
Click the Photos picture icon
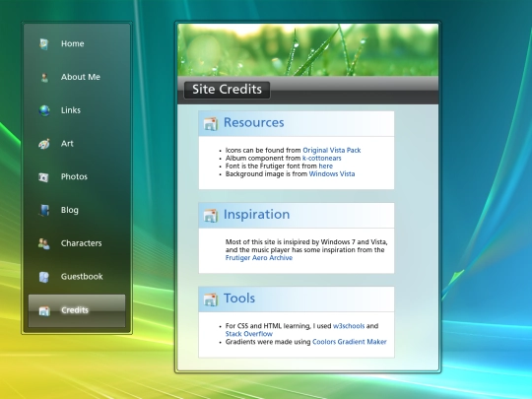point(43,176)
